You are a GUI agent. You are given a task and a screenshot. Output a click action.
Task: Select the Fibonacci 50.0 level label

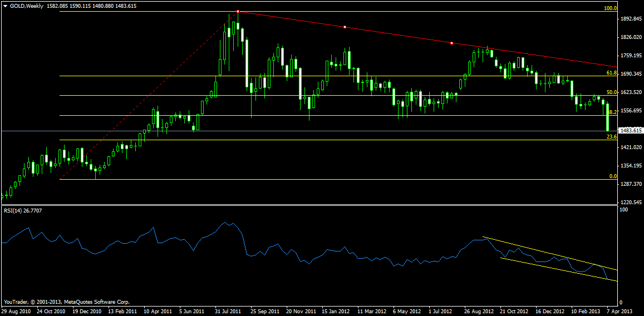(611, 92)
